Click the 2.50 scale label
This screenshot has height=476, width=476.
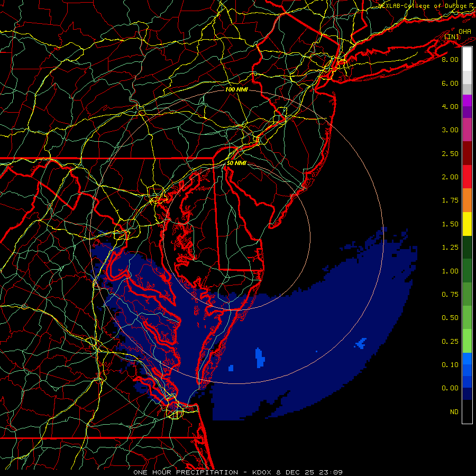[x=450, y=153]
